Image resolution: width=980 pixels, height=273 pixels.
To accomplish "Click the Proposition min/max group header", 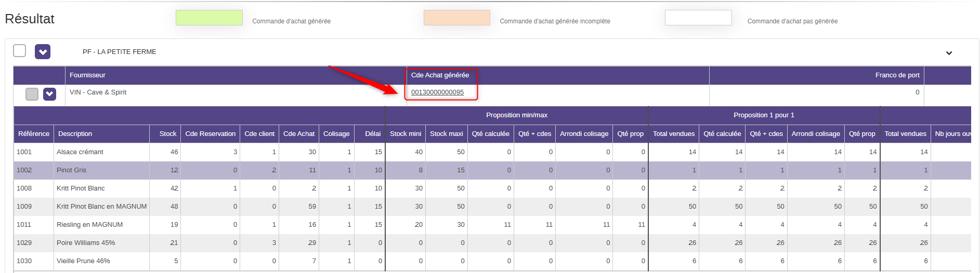I will click(516, 115).
